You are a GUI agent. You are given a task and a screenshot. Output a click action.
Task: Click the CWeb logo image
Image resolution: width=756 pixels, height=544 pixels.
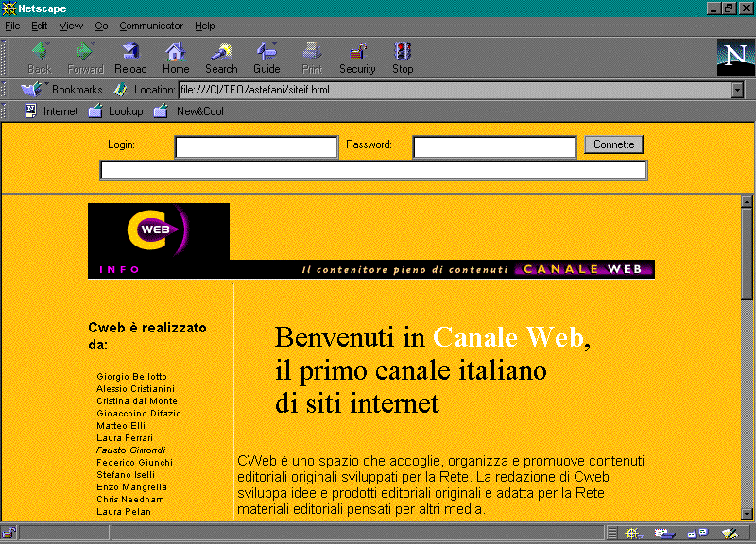(x=159, y=231)
